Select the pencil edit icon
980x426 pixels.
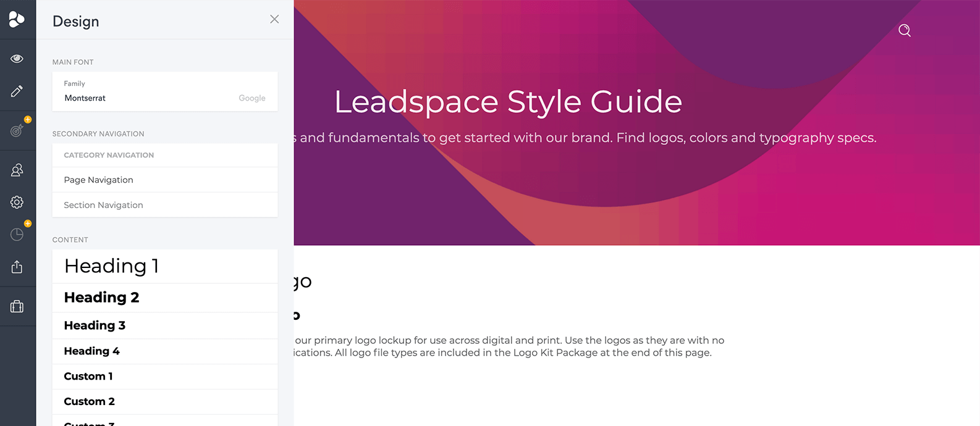click(x=17, y=91)
